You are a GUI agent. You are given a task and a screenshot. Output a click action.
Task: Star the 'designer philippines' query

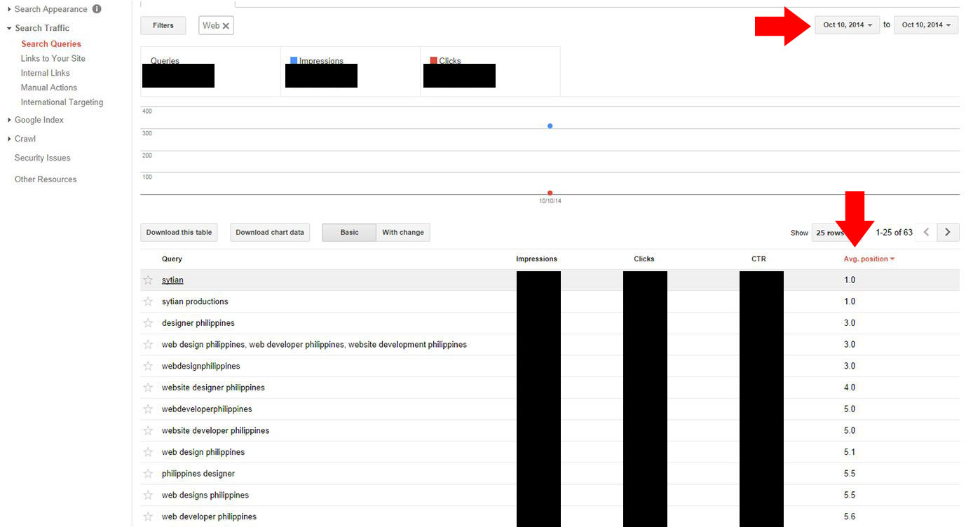click(x=148, y=323)
